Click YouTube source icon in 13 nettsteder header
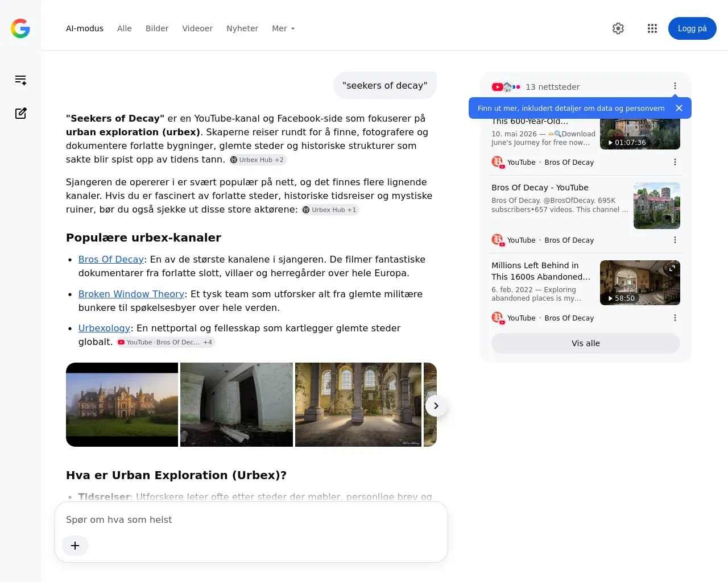The image size is (728, 582). pos(498,87)
